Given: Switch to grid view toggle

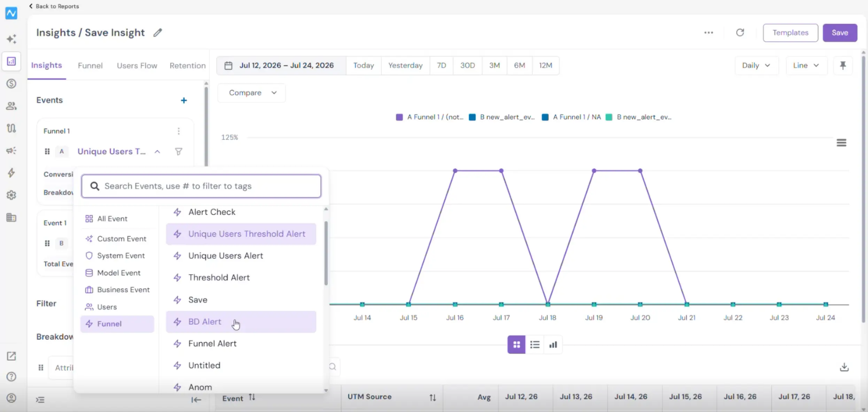Looking at the screenshot, I should [516, 344].
